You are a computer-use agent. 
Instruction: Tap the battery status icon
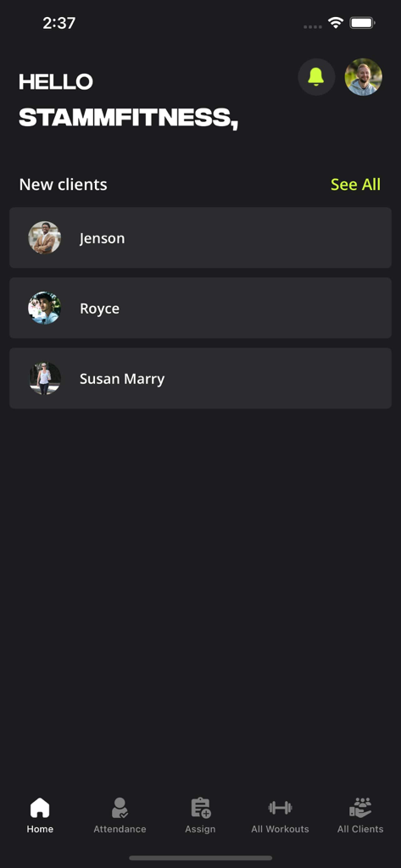point(363,23)
